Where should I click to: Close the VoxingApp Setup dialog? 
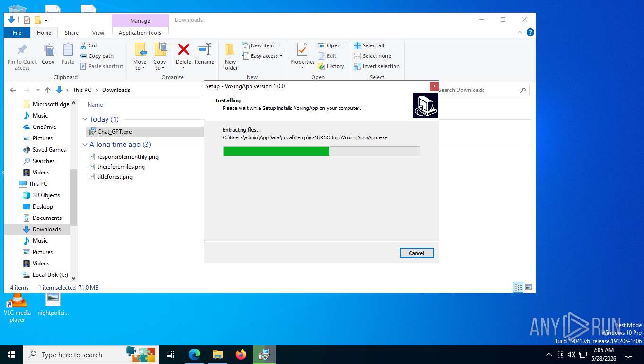[x=434, y=86]
